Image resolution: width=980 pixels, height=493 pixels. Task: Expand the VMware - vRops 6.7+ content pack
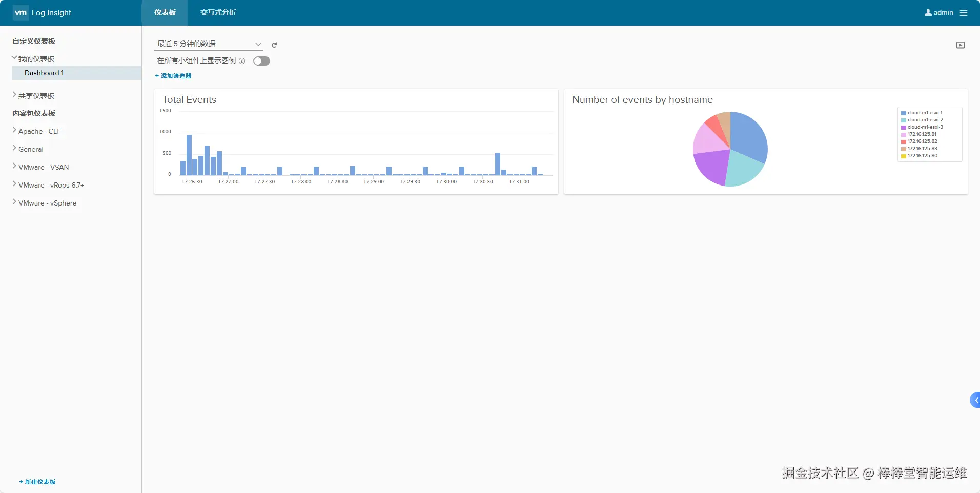pyautogui.click(x=14, y=184)
